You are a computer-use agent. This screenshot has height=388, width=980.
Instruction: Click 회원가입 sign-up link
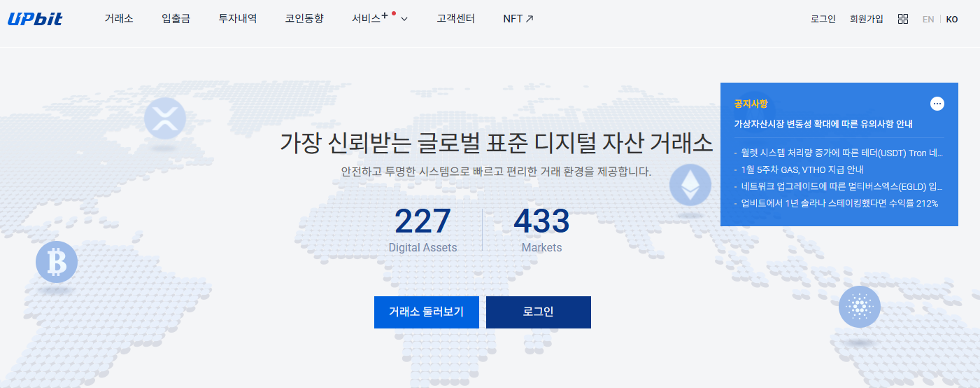pos(867,19)
